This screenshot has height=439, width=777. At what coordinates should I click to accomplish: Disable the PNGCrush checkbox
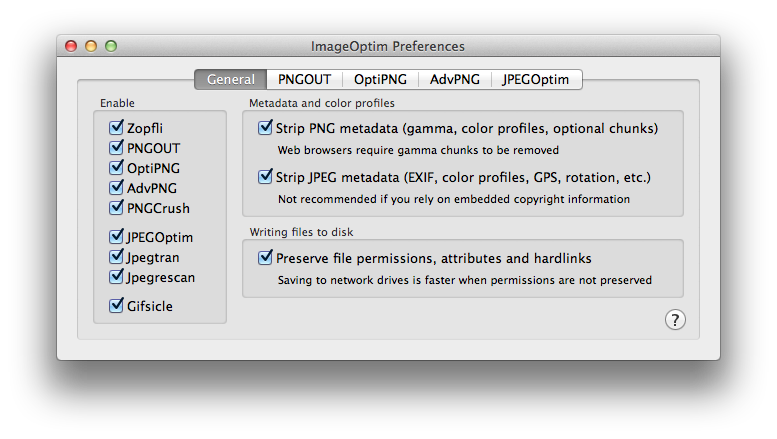tap(116, 207)
